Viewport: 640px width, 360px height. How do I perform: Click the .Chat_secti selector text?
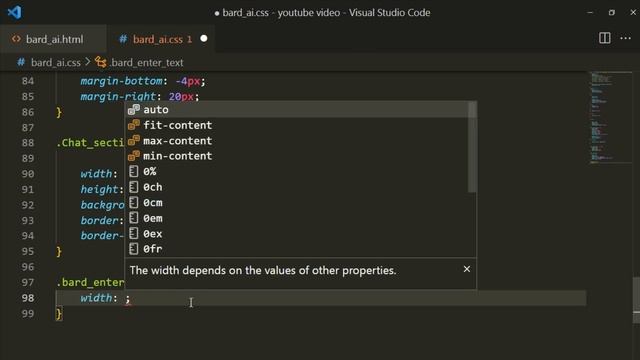[x=90, y=143]
